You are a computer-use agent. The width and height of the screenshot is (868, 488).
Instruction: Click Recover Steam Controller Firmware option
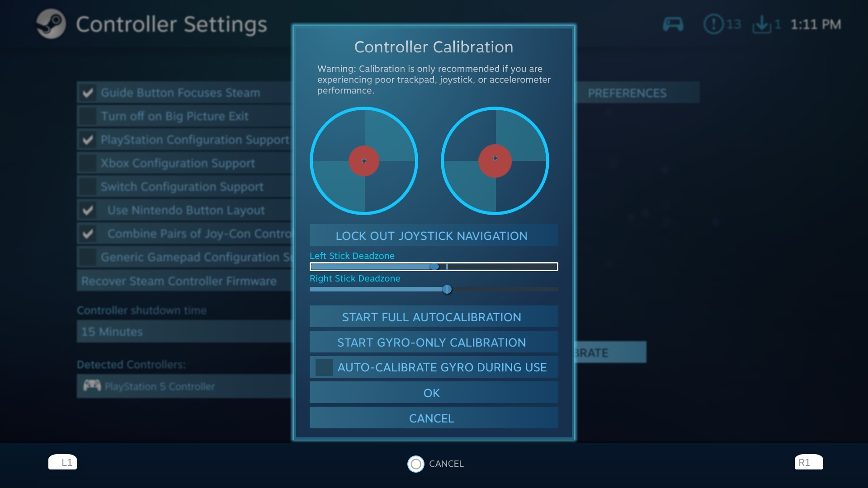tap(178, 281)
